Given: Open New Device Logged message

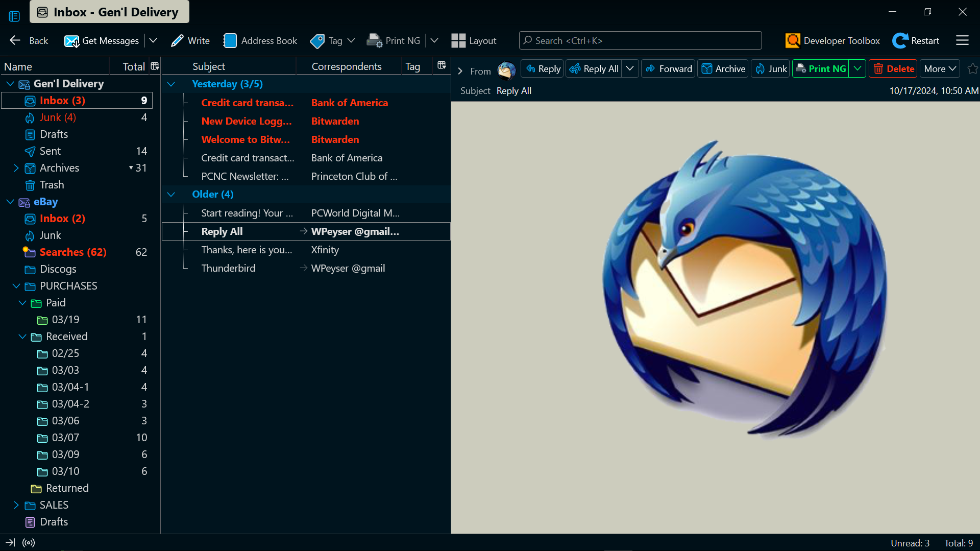Looking at the screenshot, I should [306, 121].
